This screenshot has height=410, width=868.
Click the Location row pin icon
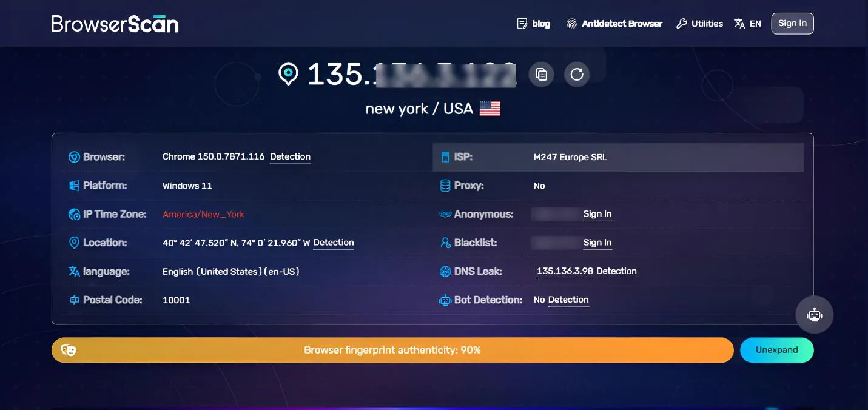[x=74, y=243]
